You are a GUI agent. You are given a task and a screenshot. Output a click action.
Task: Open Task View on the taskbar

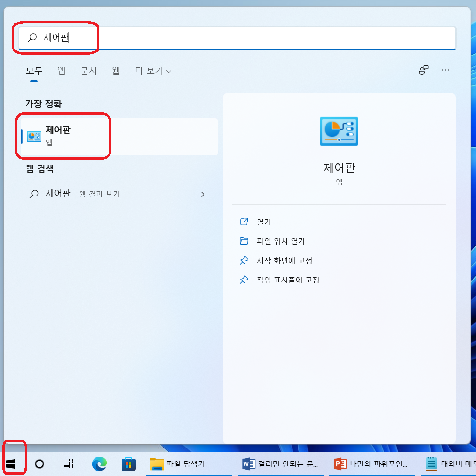pos(68,464)
